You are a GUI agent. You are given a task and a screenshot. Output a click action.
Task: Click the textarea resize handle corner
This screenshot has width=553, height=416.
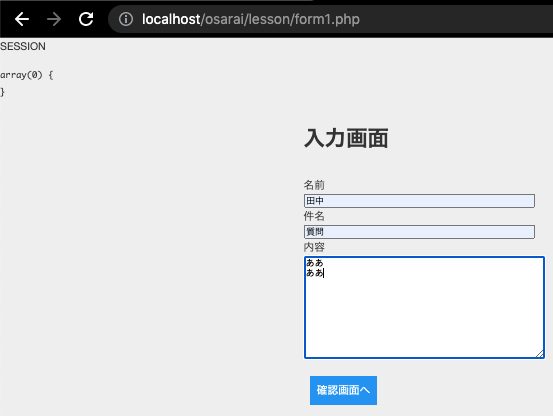(x=540, y=354)
